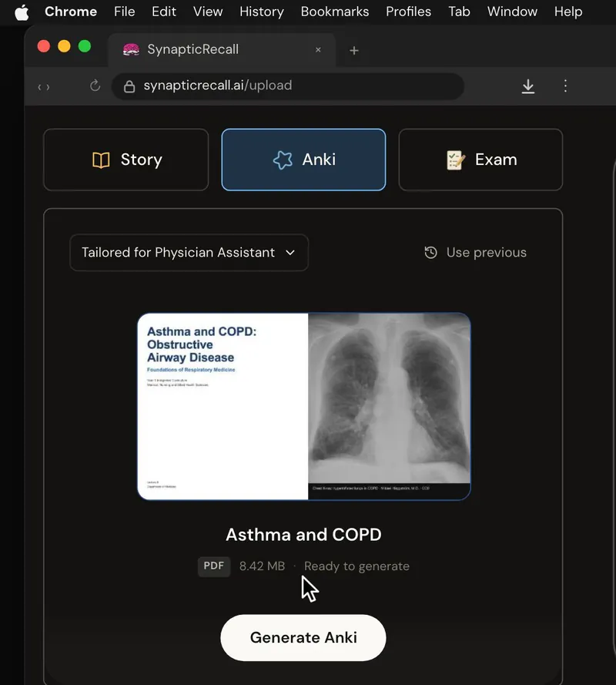Click the Generate Anki button
Viewport: 616px width, 685px height.
[x=303, y=638]
